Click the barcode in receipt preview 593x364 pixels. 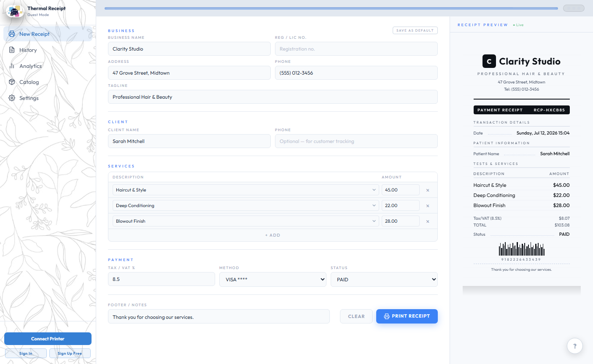point(521,249)
